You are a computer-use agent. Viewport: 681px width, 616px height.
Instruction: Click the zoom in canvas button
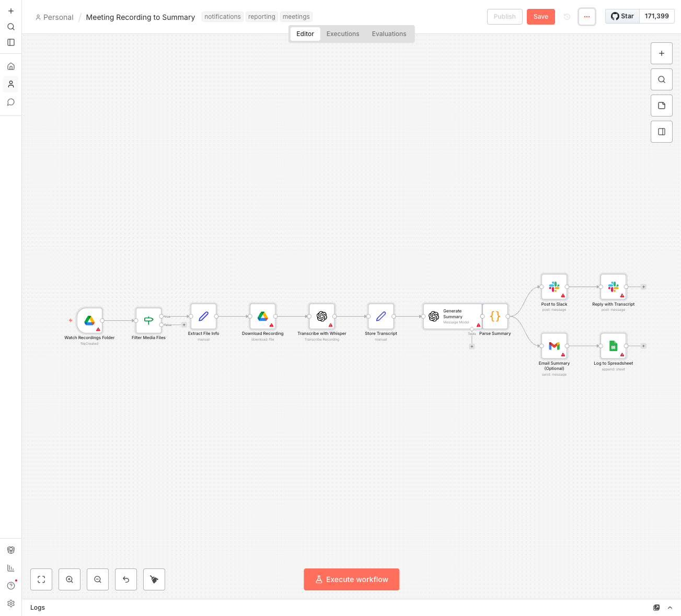point(70,579)
